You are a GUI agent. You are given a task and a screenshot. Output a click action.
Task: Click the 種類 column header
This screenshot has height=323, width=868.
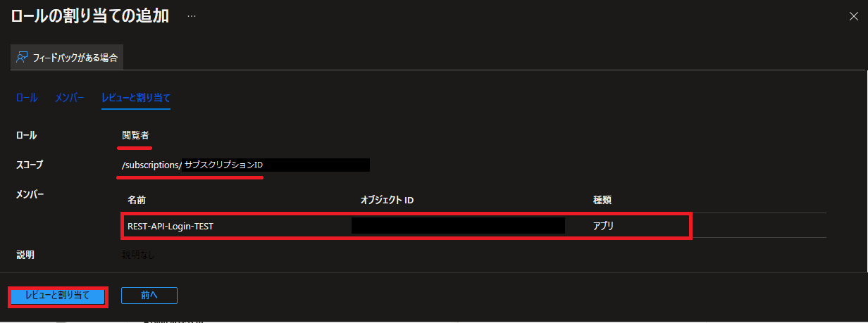602,201
